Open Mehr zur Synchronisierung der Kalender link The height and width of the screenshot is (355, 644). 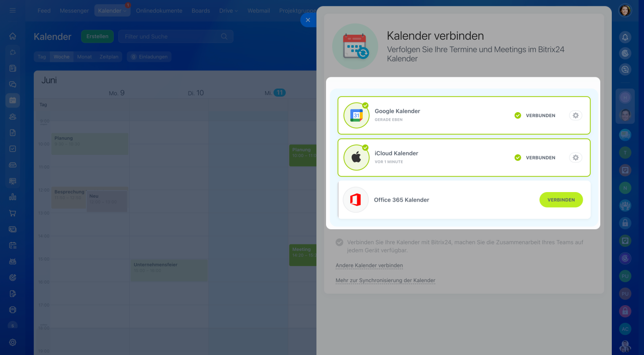[385, 281]
